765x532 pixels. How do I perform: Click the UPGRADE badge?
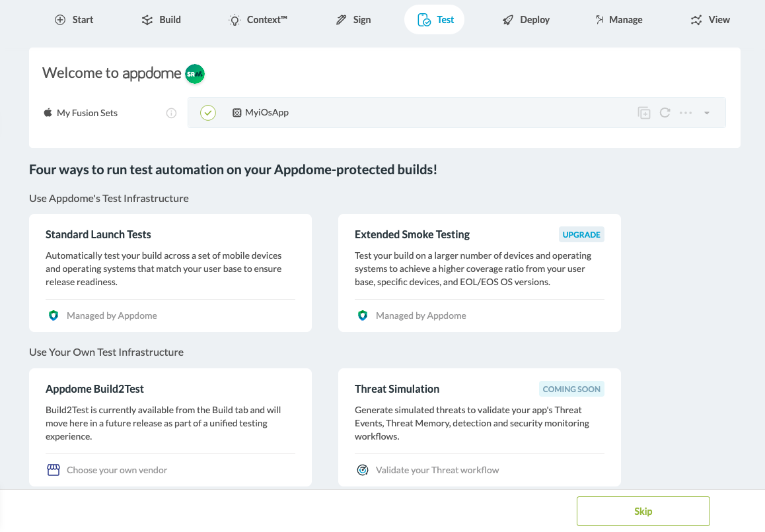pyautogui.click(x=581, y=234)
